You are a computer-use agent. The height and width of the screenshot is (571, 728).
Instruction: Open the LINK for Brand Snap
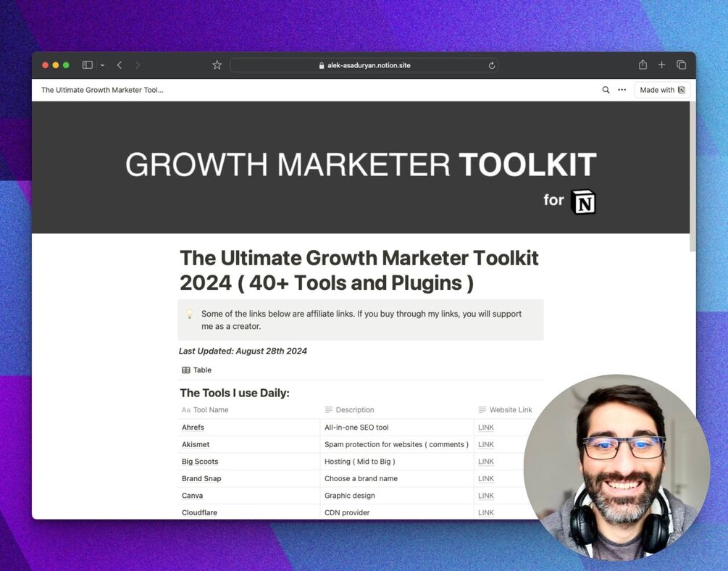tap(485, 478)
